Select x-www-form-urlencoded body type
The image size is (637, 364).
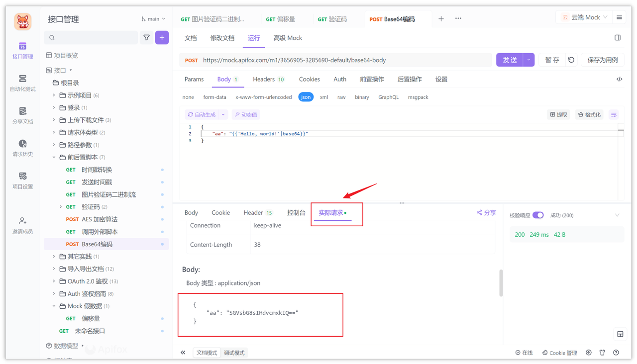pyautogui.click(x=264, y=97)
